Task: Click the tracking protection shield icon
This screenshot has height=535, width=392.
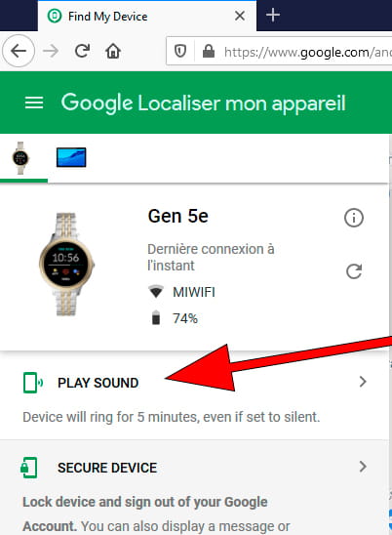Action: coord(180,52)
